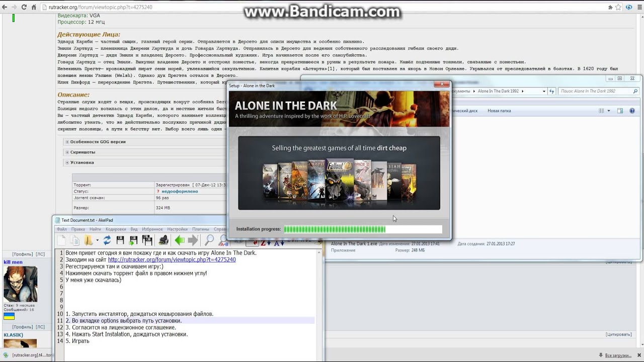
Task: Click the installation progress bar in Setup window
Action: pyautogui.click(x=363, y=229)
